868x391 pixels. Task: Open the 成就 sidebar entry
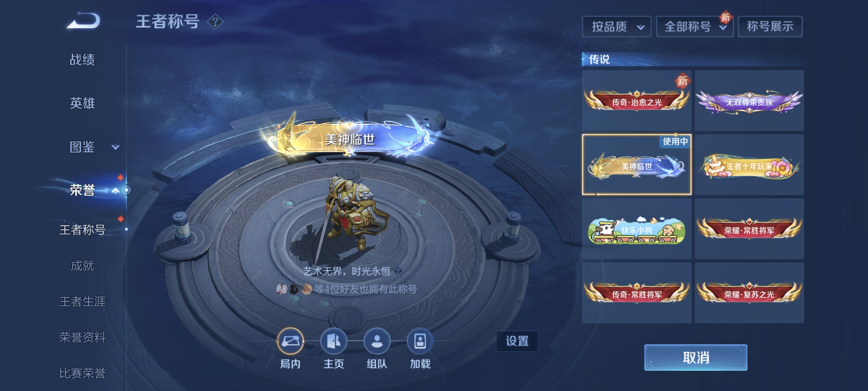click(82, 266)
